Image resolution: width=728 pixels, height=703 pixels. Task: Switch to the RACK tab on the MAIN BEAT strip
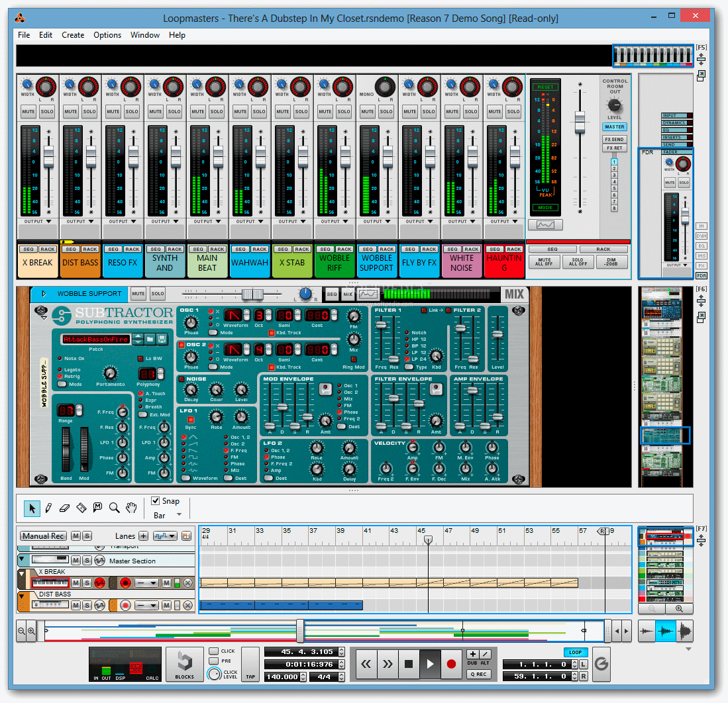(217, 250)
